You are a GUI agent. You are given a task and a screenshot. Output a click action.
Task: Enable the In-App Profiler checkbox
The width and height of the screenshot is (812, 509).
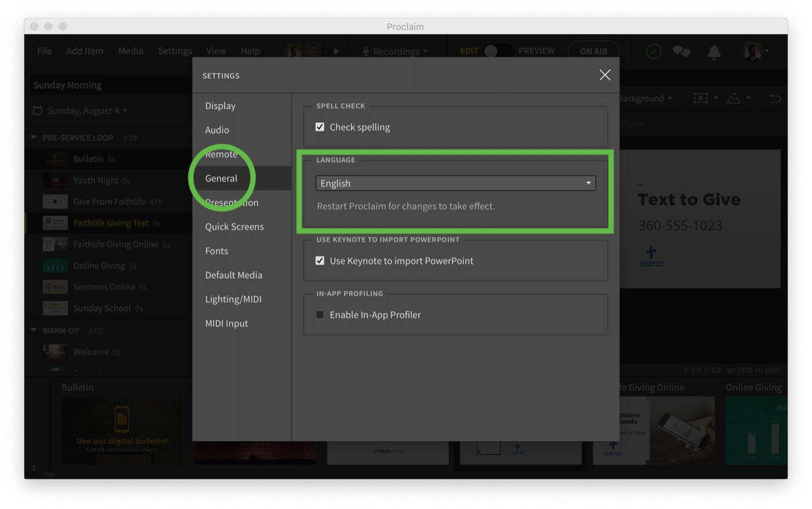click(x=320, y=315)
